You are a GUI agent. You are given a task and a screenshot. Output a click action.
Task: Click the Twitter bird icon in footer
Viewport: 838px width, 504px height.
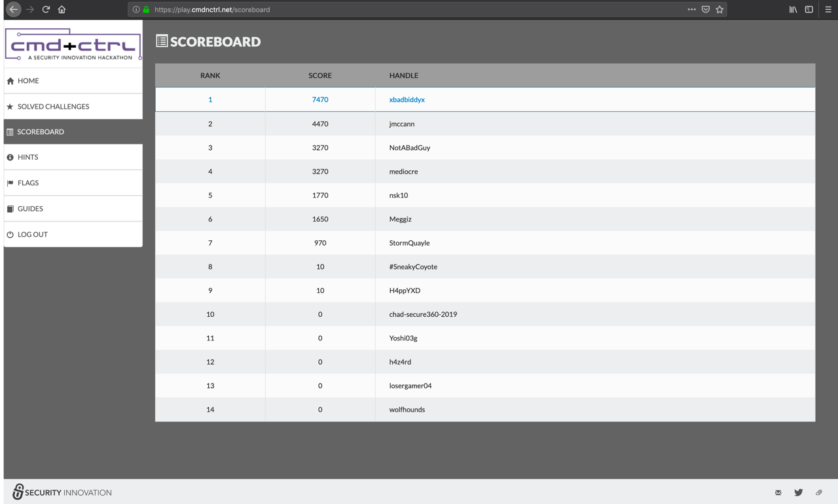(798, 492)
